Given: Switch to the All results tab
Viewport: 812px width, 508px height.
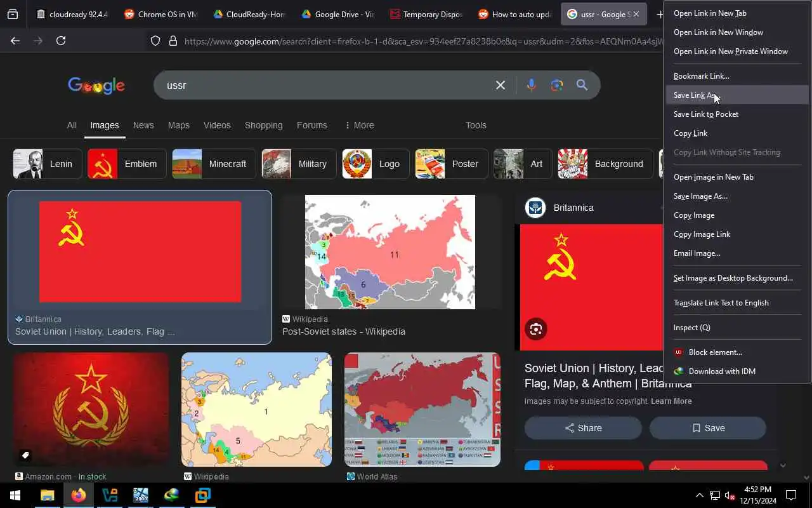Looking at the screenshot, I should coord(72,125).
